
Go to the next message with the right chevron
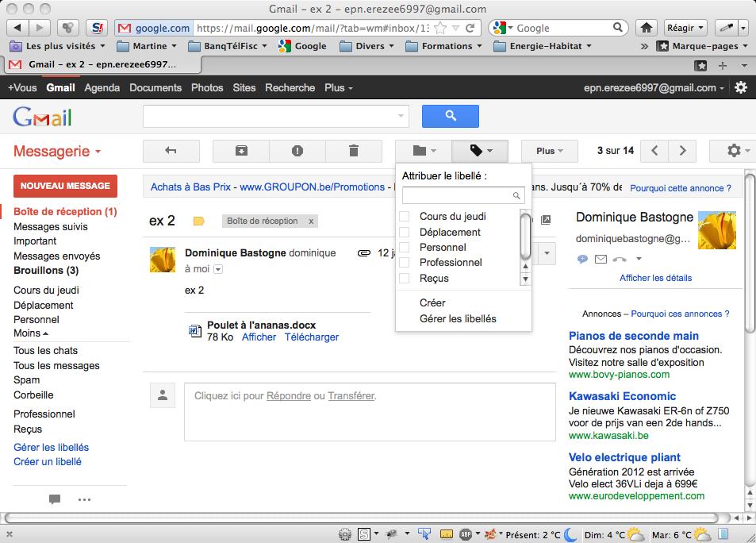[x=682, y=151]
